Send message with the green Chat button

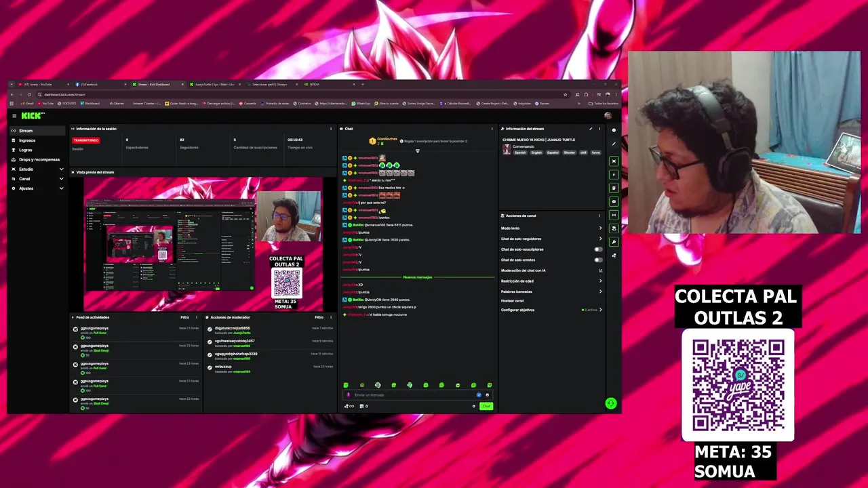point(486,406)
